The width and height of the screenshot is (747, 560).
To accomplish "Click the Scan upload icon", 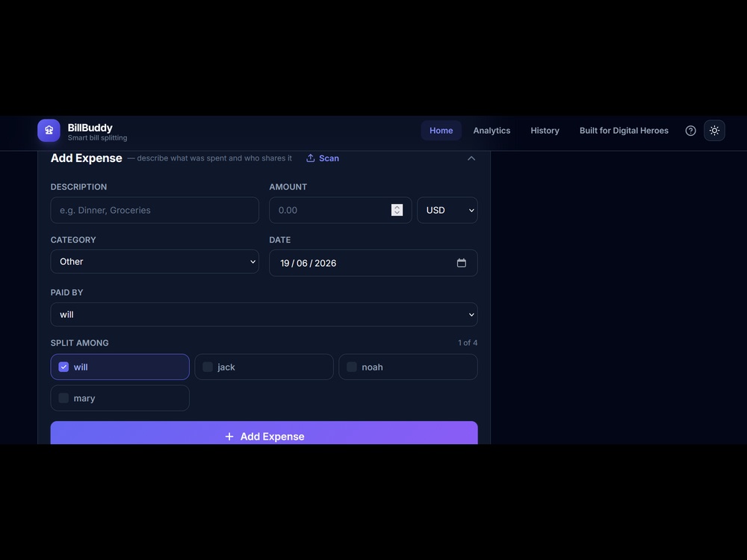I will (311, 158).
